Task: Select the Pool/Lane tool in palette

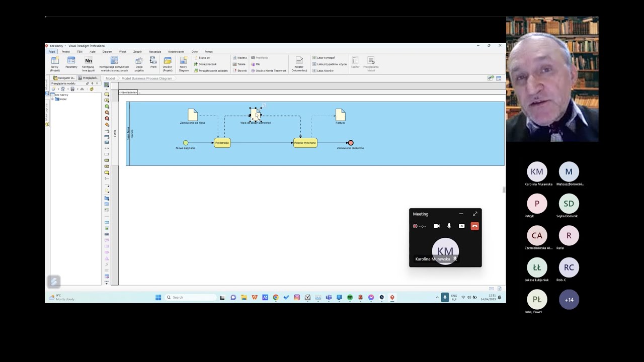Action: pyautogui.click(x=107, y=137)
